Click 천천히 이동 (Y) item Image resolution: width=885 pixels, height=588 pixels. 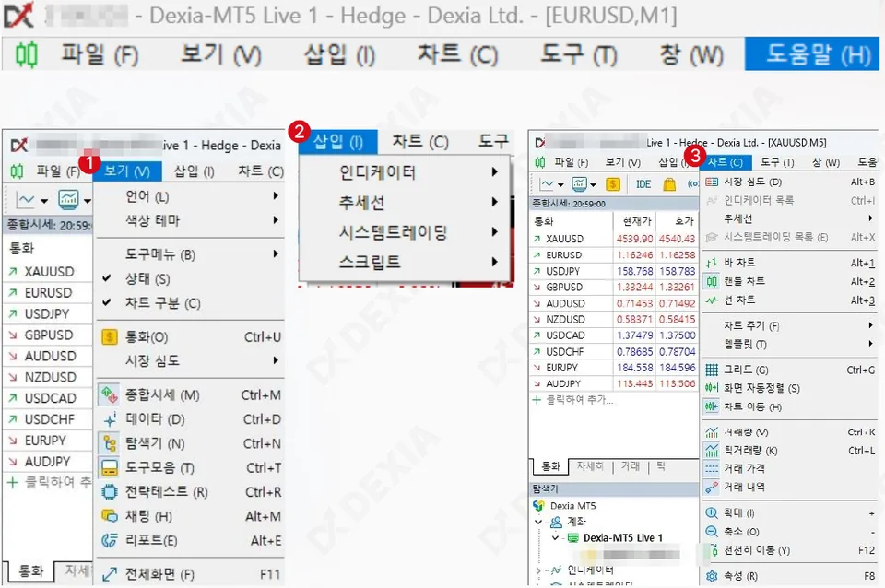(x=790, y=549)
